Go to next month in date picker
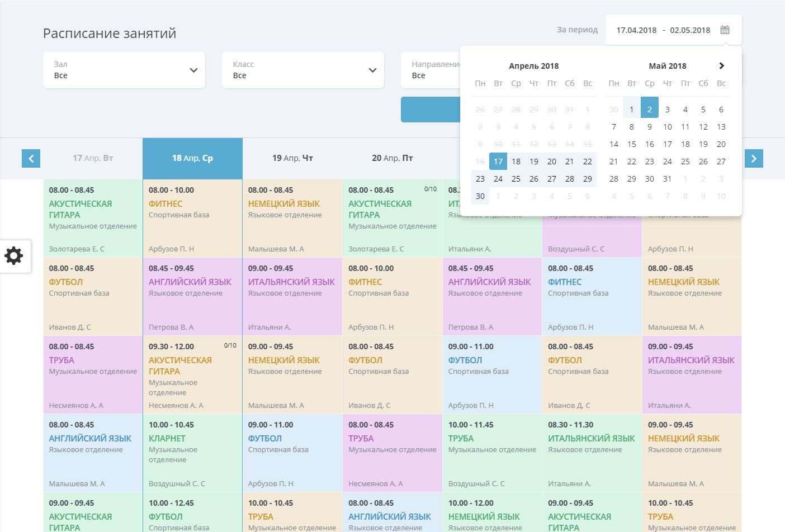Viewport: 785px width, 532px height. tap(721, 66)
